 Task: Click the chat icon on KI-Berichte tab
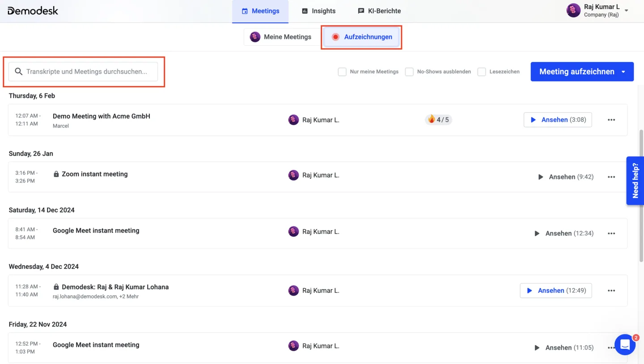tap(361, 11)
